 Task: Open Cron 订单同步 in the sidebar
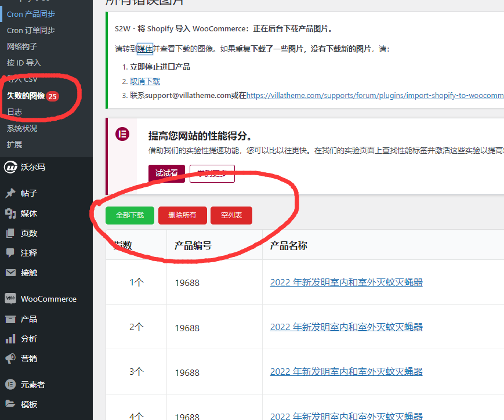[31, 30]
